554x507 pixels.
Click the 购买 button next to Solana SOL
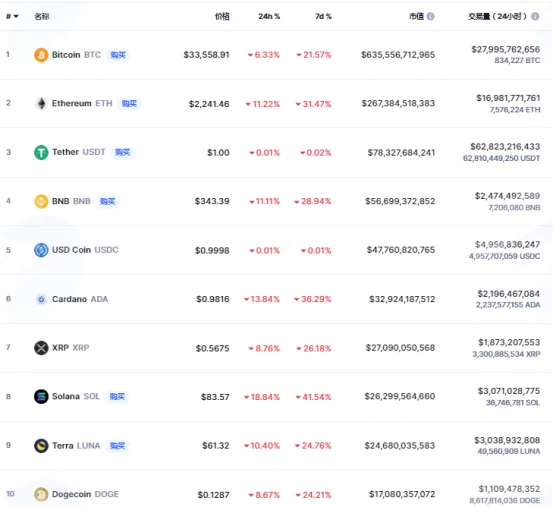point(117,396)
